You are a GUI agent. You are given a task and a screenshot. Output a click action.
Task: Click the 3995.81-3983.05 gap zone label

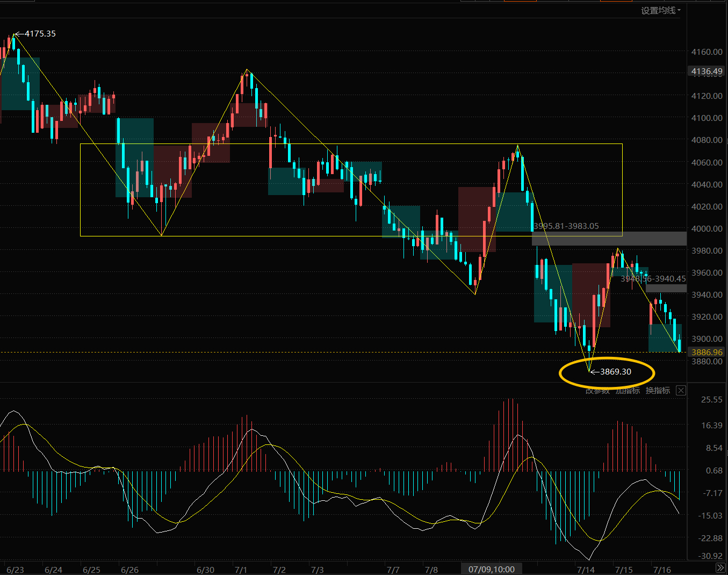point(566,226)
